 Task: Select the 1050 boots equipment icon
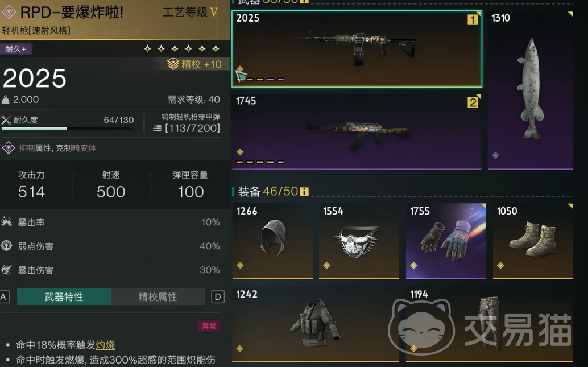[533, 241]
